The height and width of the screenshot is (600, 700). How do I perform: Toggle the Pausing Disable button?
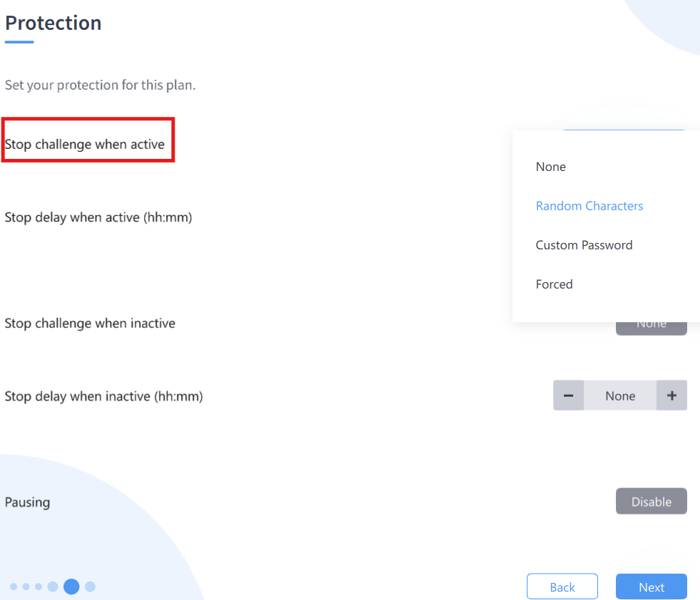[651, 502]
